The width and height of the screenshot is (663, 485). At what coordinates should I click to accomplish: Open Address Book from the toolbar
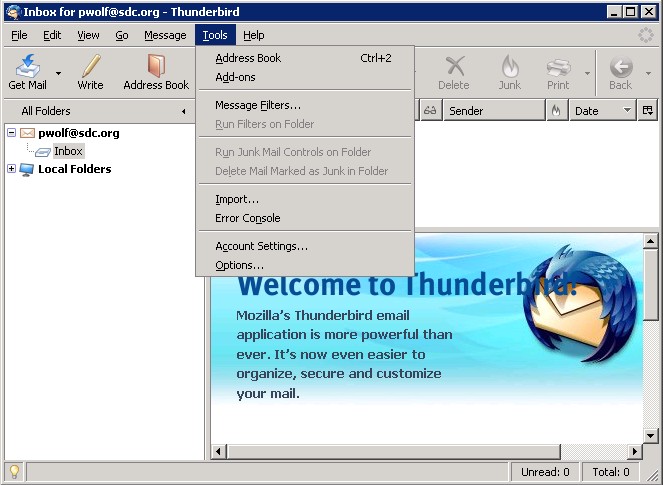coord(156,72)
